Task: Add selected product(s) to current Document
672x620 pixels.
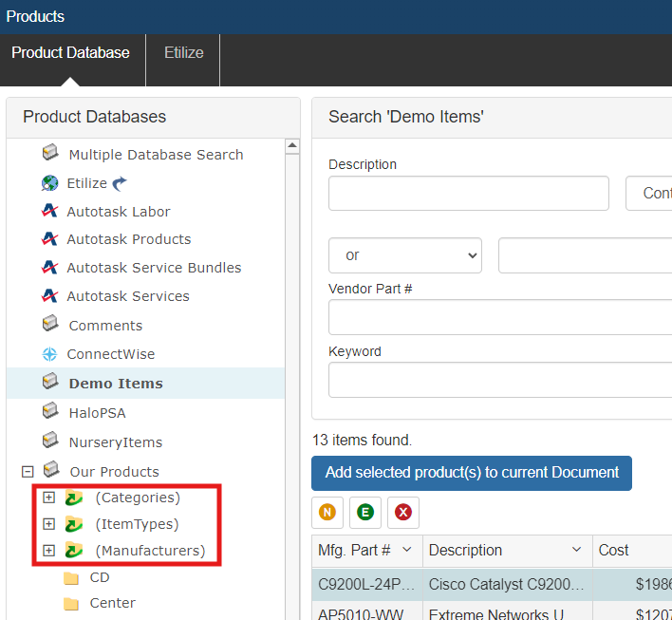Action: pos(472,473)
